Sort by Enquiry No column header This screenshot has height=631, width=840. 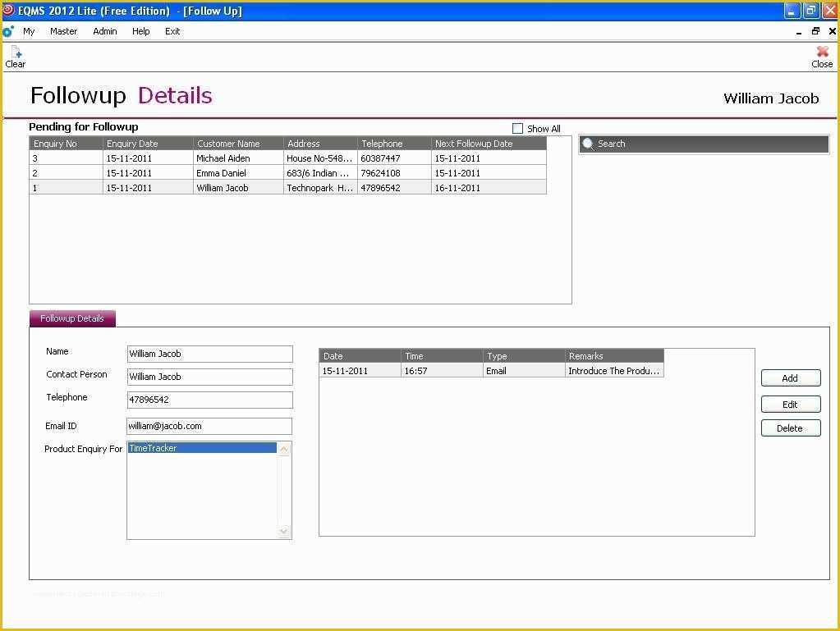pos(66,144)
